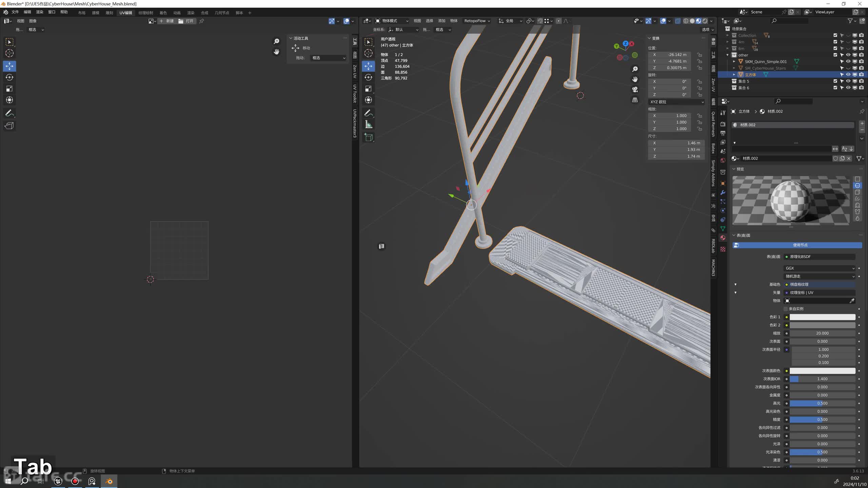Select the Cursor tool in UV editor

[x=9, y=53]
